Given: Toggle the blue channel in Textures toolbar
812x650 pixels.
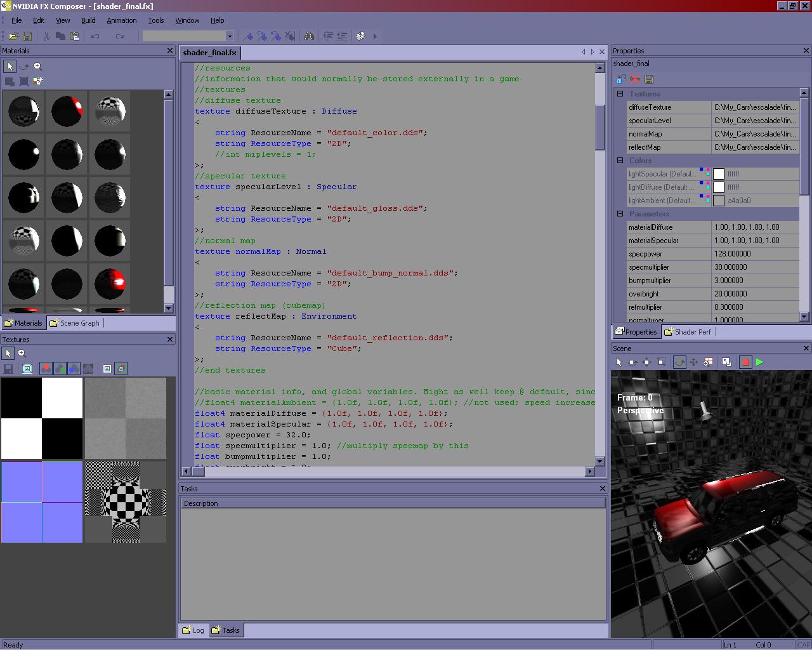Looking at the screenshot, I should (74, 369).
